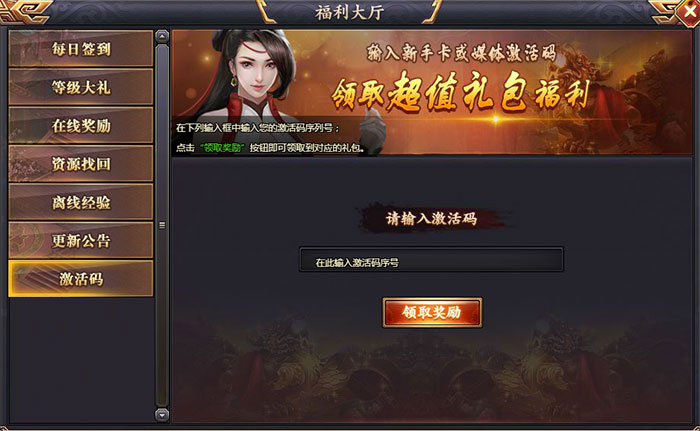The width and height of the screenshot is (700, 431).
Task: Go to the 离线经验 offline experience tab
Action: tap(81, 202)
